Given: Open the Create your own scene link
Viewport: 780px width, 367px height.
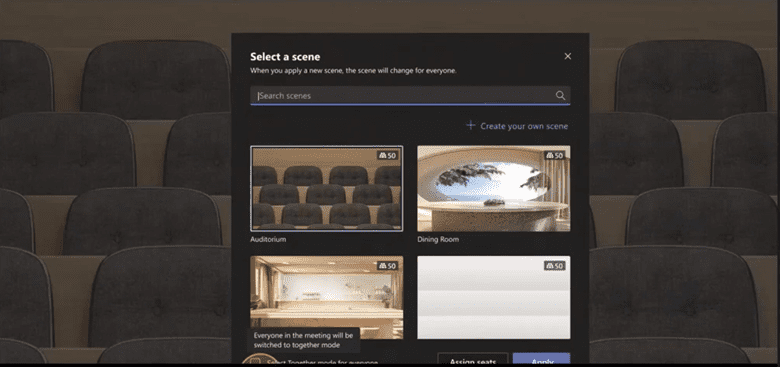Looking at the screenshot, I should click(x=524, y=126).
